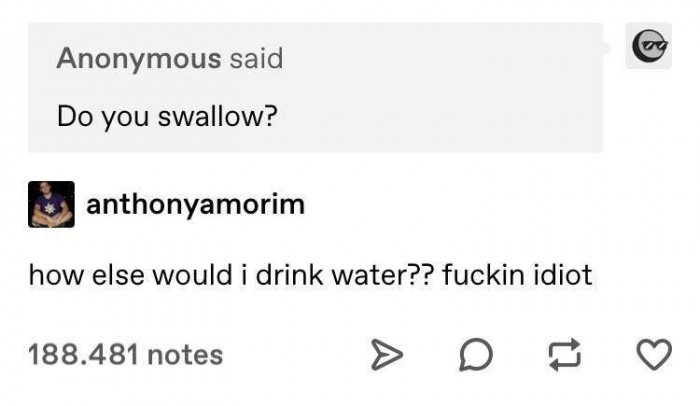Click the gray ask box background
The height and width of the screenshot is (406, 700).
pos(315,88)
